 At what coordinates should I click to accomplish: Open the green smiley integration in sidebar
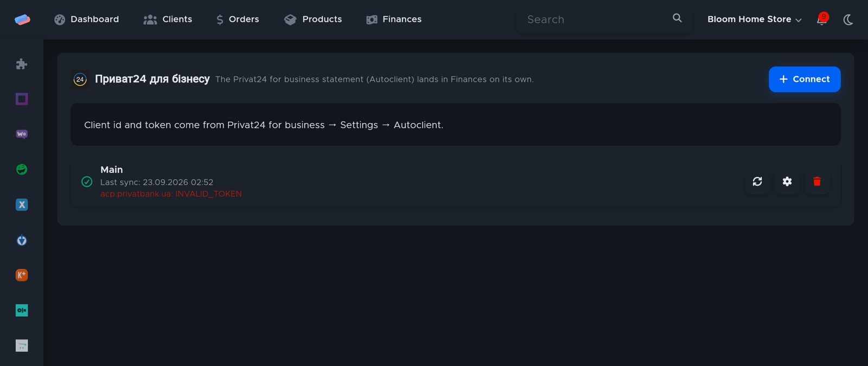pyautogui.click(x=22, y=169)
